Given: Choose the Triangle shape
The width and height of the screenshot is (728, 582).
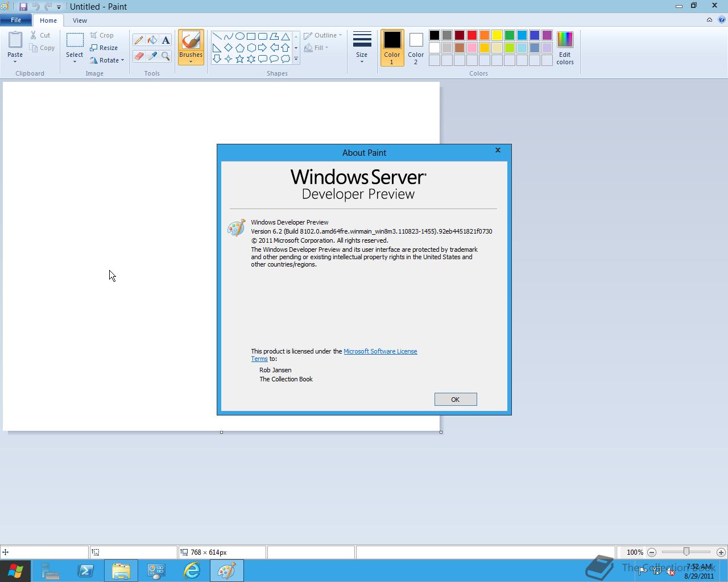Looking at the screenshot, I should pos(286,36).
